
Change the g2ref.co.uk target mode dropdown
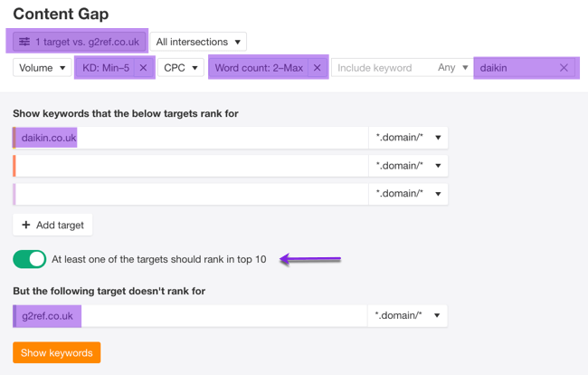pos(408,315)
